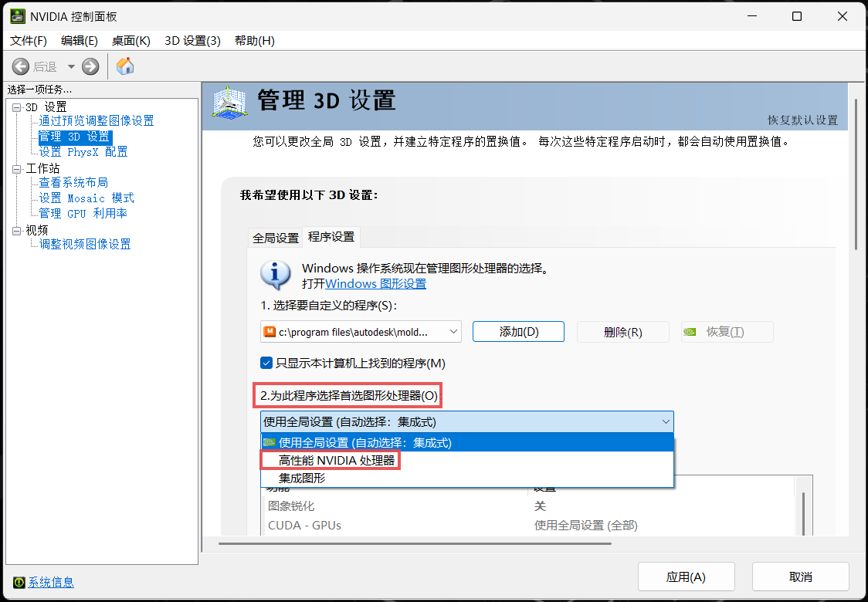Select 通过预览调整图像设置 in the tree
868x602 pixels.
[x=97, y=120]
